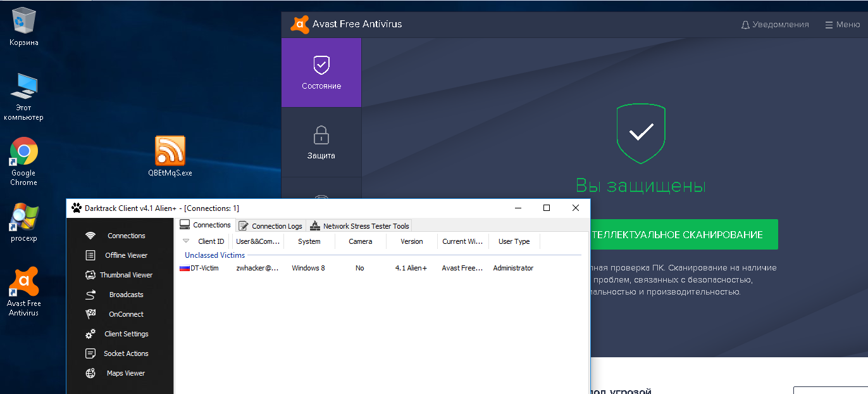The height and width of the screenshot is (394, 868).
Task: Click the hamburger menu icon in Avast
Action: click(x=829, y=25)
